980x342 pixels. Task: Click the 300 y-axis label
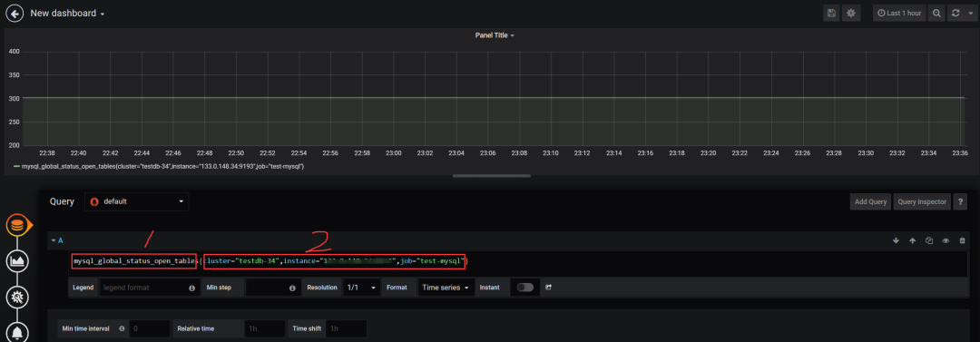point(14,99)
